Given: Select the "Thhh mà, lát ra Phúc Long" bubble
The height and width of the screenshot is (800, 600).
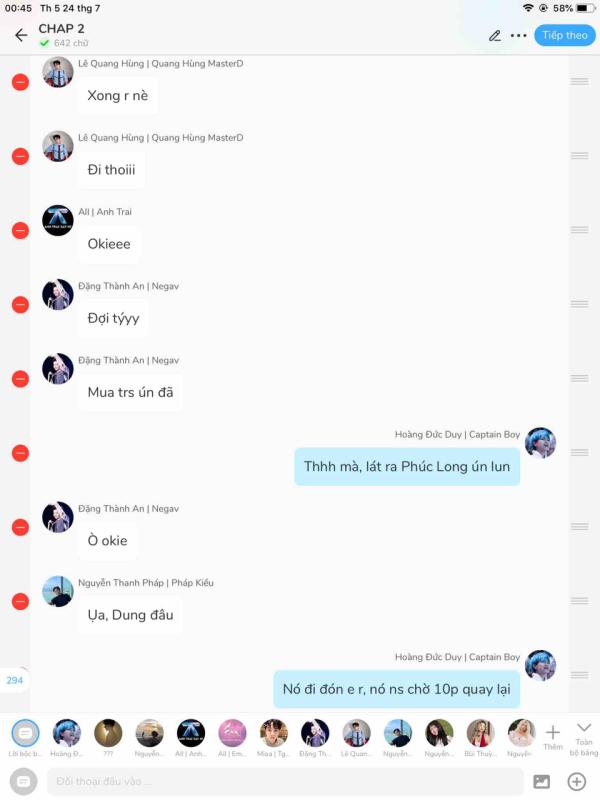Looking at the screenshot, I should [x=407, y=466].
